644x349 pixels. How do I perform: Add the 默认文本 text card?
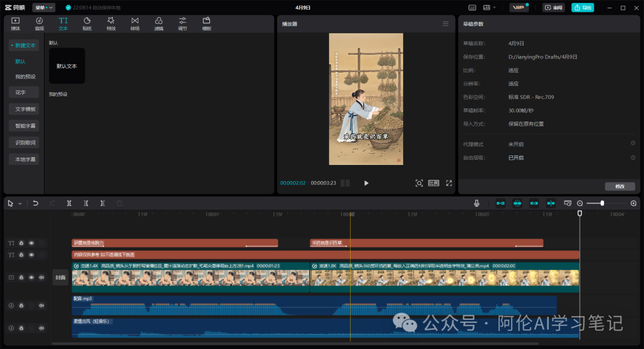[x=67, y=66]
